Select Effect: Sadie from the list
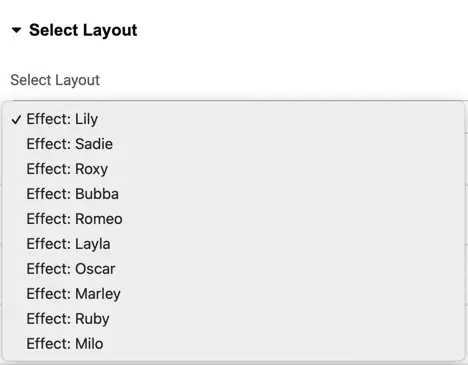The image size is (468, 365). tap(233, 144)
